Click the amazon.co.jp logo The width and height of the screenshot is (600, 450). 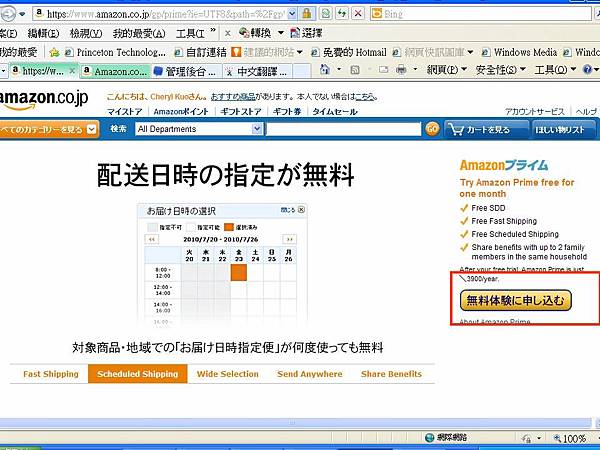[44, 99]
